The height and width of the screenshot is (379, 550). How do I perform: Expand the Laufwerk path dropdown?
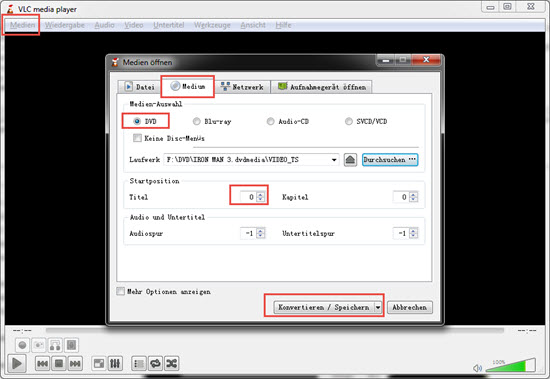point(334,160)
